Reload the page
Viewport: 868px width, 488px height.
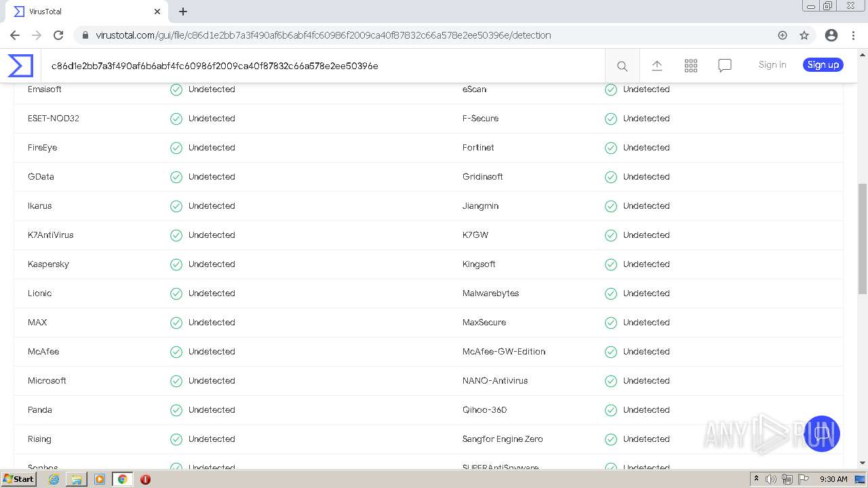[58, 35]
